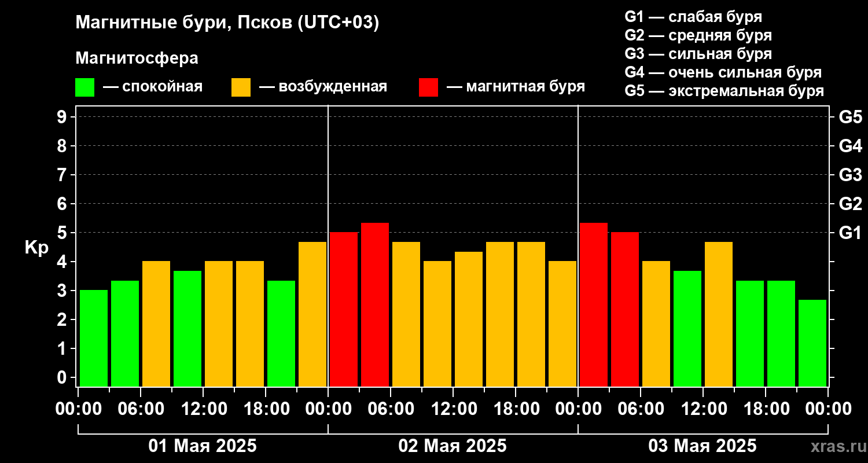This screenshot has height=463, width=868.
Task: Click the yellow 12:00–15:00 bar on 03 Мая
Action: [719, 314]
